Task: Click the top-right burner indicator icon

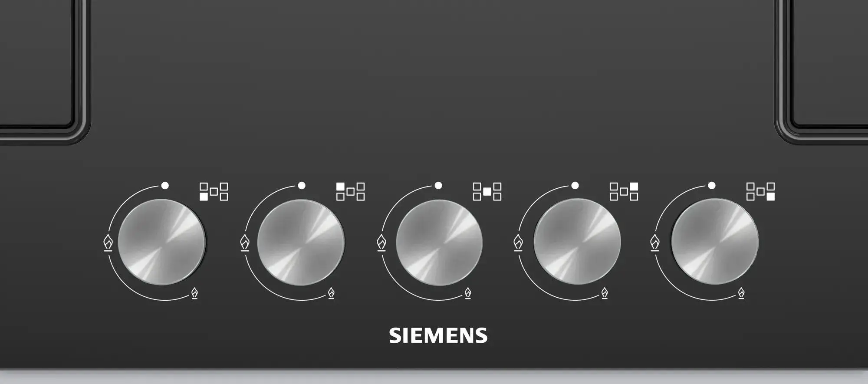Action: [624, 191]
